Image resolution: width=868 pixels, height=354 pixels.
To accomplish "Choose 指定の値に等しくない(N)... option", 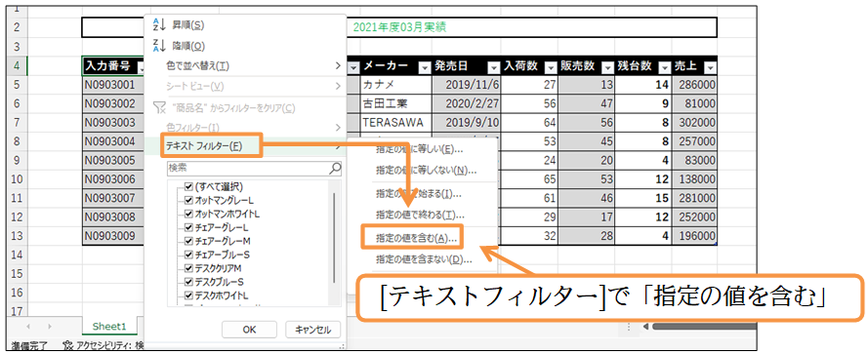I will pos(426,171).
